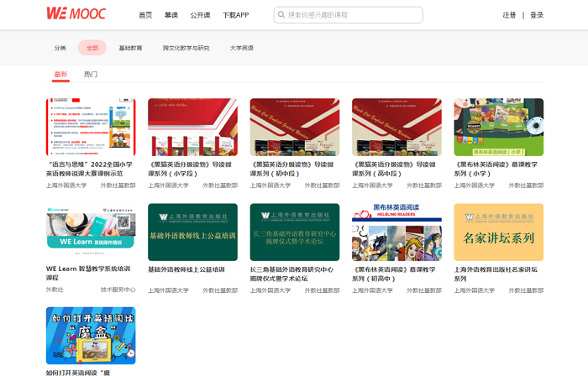Open the 语言与思维 2022 course thumbnail
This screenshot has width=588, height=376.
pos(91,127)
